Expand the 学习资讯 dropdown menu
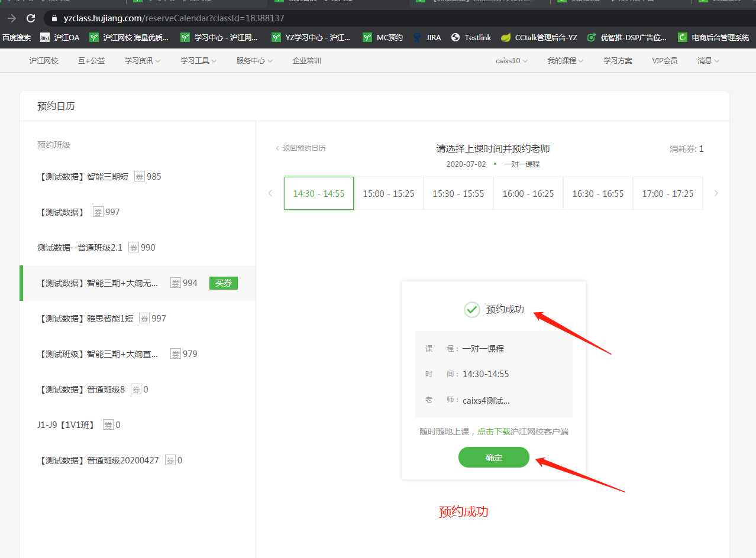This screenshot has height=558, width=756. pos(143,60)
